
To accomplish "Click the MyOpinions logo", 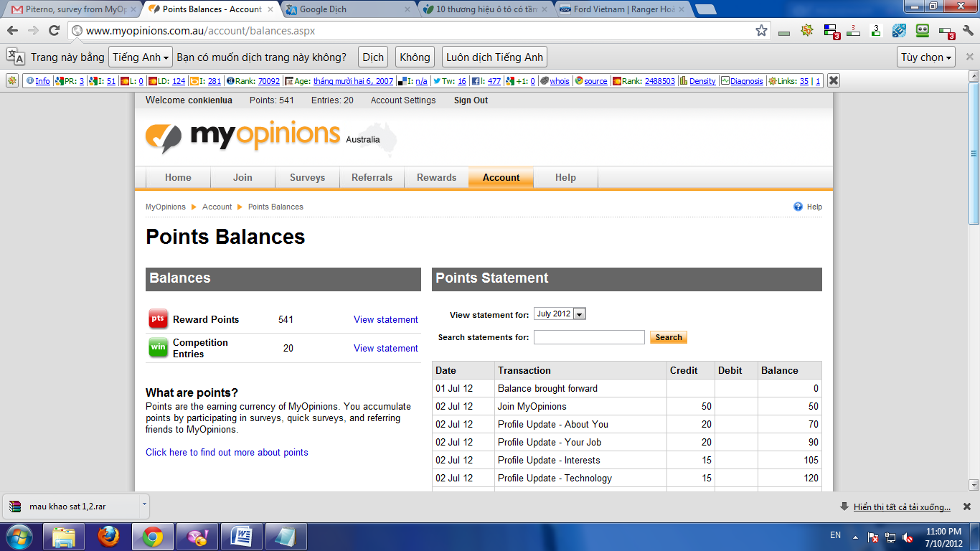I will (244, 137).
